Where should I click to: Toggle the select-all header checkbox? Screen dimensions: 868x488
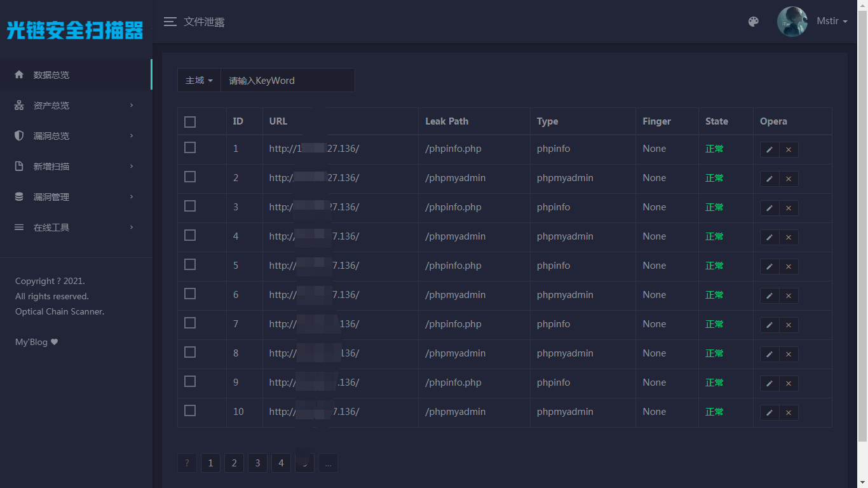coord(190,122)
